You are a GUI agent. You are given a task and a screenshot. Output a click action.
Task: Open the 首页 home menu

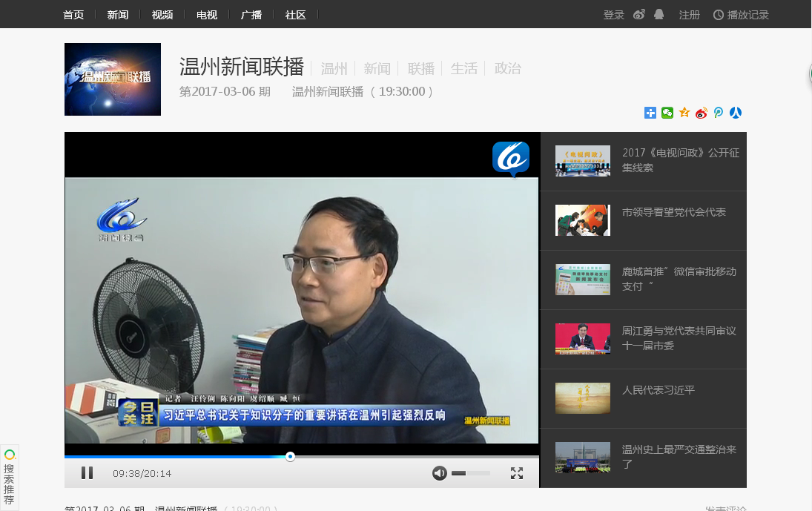[73, 15]
